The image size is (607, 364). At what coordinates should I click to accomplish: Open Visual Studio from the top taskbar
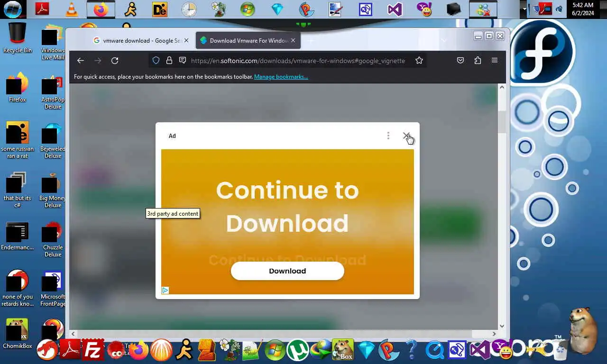395,9
